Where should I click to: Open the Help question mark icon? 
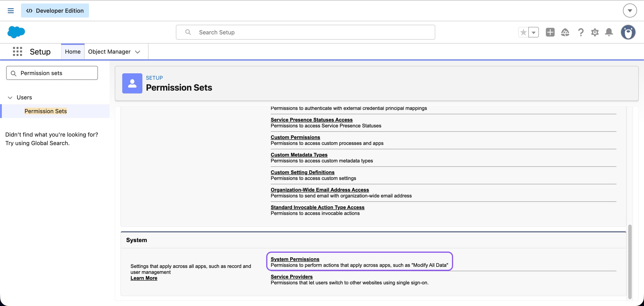pyautogui.click(x=580, y=32)
